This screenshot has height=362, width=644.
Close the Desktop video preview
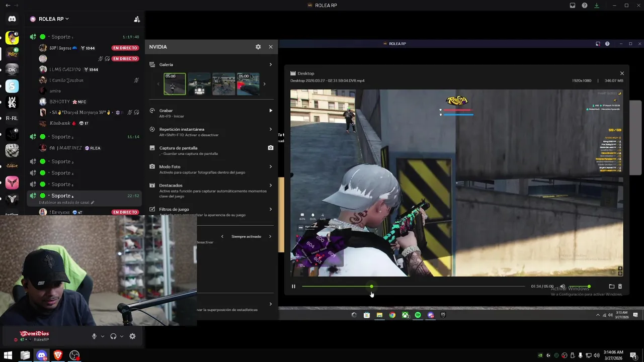[x=622, y=73]
